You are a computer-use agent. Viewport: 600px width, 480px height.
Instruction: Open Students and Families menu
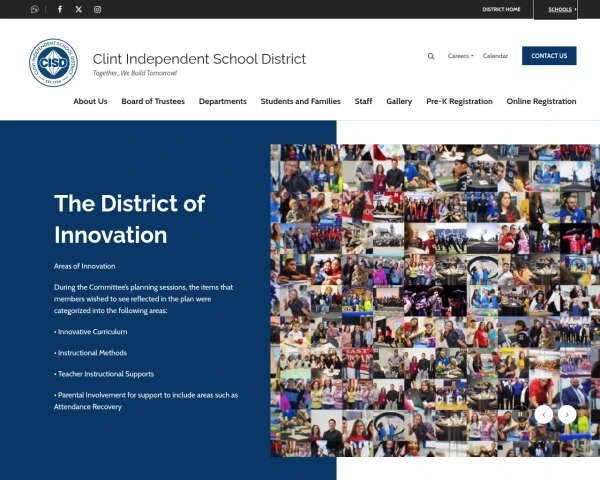click(x=300, y=101)
